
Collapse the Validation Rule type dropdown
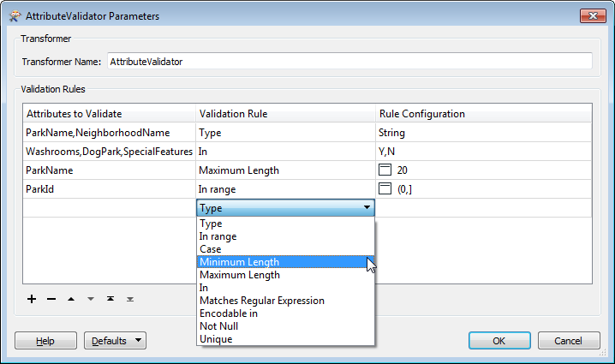point(367,207)
